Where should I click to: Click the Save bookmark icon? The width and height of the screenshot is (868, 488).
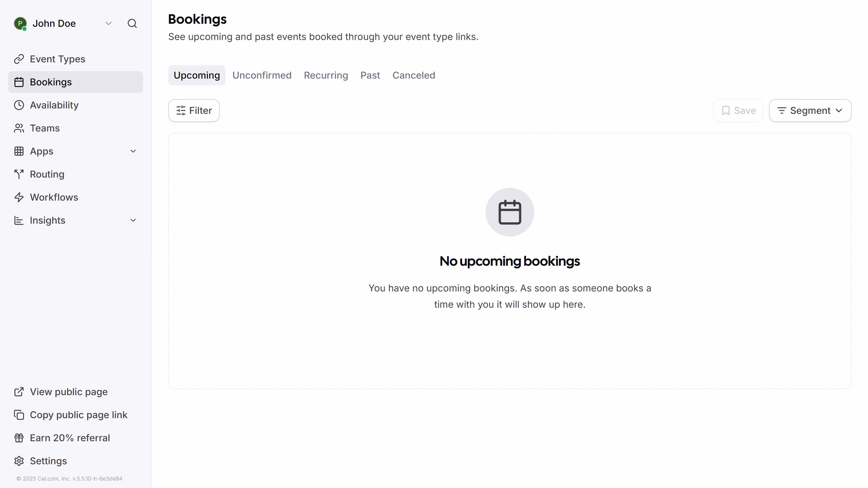pos(726,110)
